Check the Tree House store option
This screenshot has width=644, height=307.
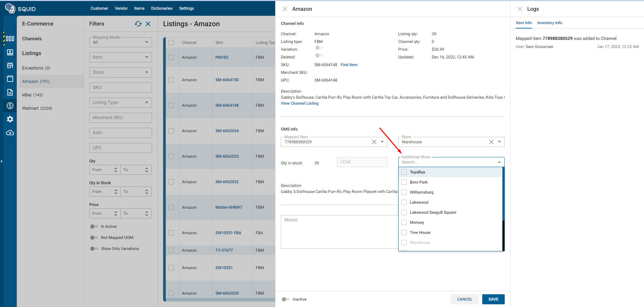click(404, 233)
